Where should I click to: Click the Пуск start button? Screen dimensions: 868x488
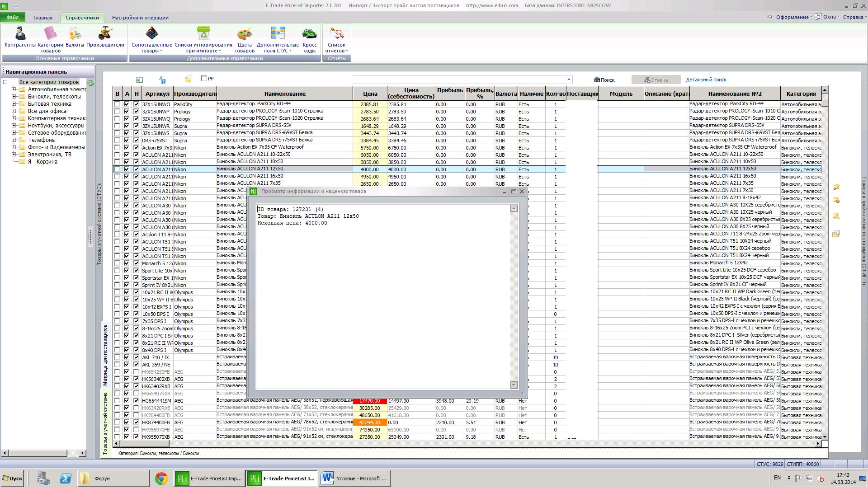[x=12, y=479]
